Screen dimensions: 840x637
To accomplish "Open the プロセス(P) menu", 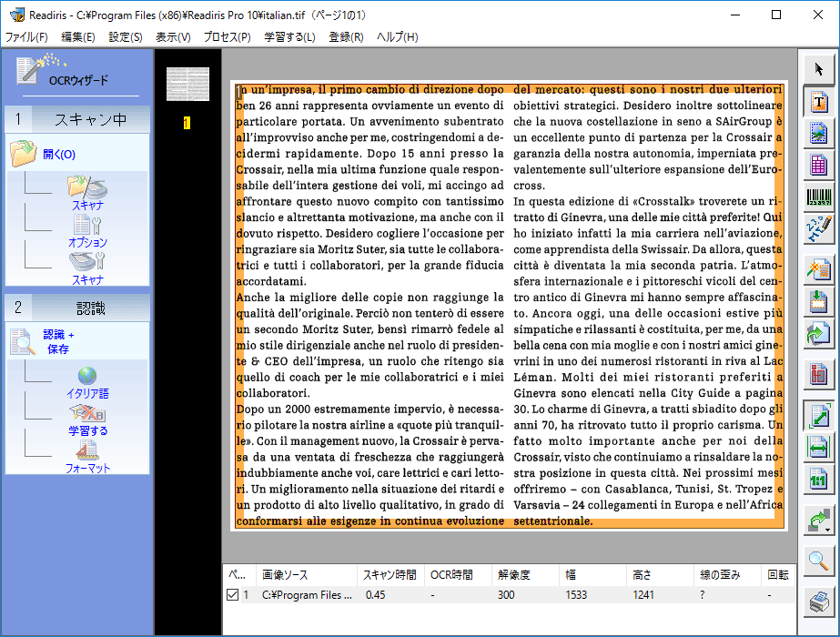I will (228, 37).
